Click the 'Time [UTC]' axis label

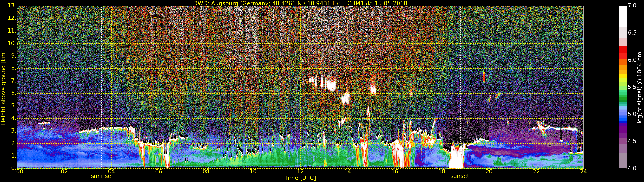coord(300,178)
